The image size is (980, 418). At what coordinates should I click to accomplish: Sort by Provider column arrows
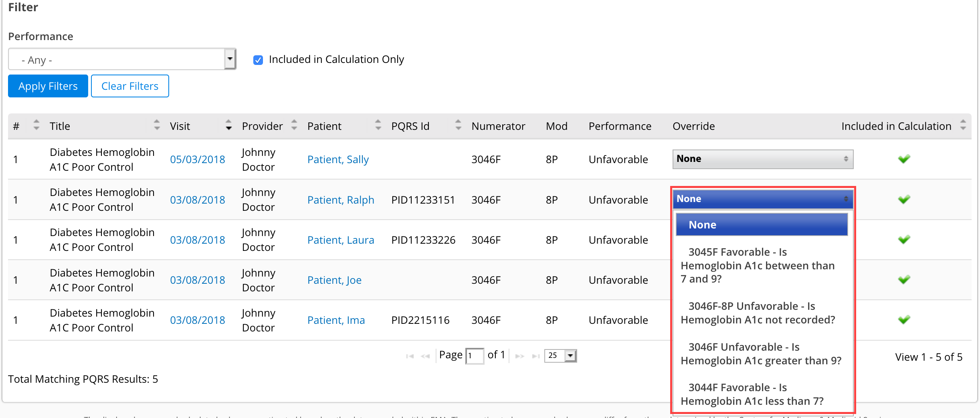294,125
